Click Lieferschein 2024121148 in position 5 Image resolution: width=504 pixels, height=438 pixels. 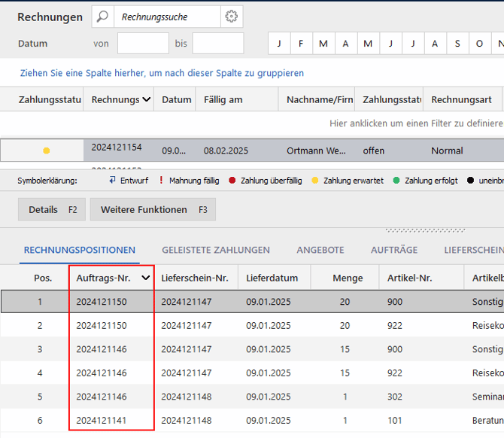(x=186, y=397)
